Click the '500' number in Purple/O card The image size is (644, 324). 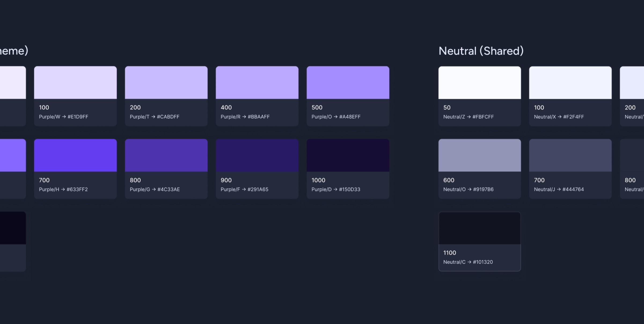click(x=317, y=108)
